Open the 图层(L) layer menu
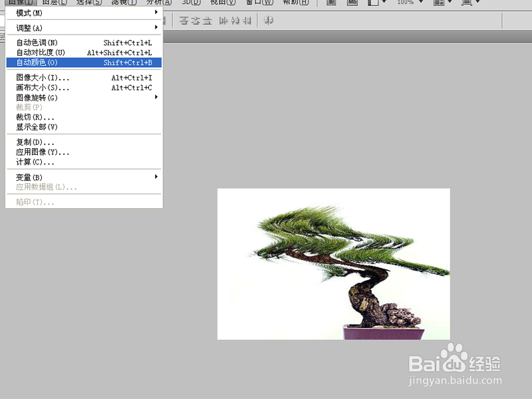 pyautogui.click(x=55, y=2)
